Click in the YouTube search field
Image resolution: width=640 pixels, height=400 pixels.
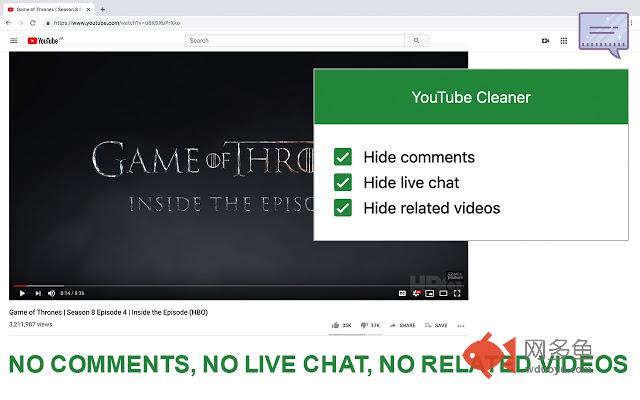click(295, 40)
